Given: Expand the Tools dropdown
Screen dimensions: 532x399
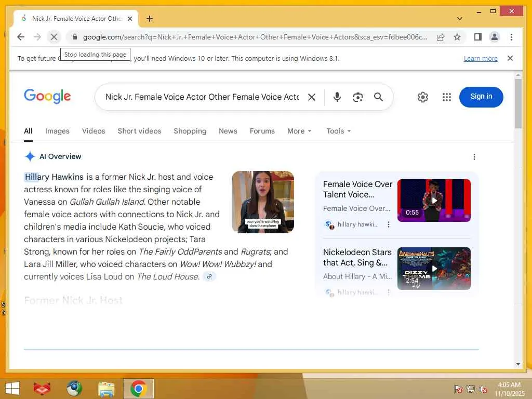Looking at the screenshot, I should pyautogui.click(x=339, y=131).
